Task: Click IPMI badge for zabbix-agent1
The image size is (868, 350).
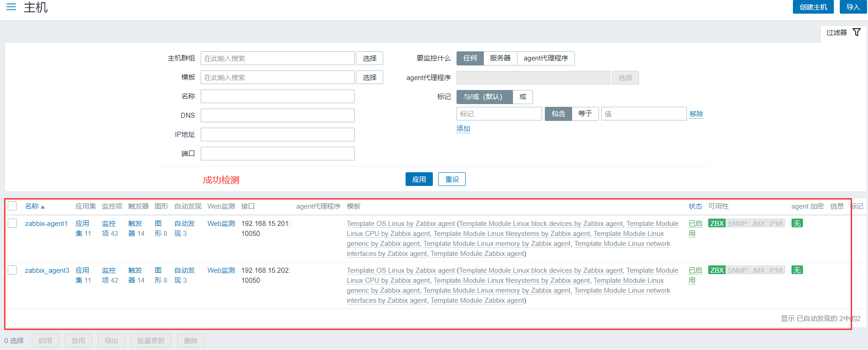Action: click(776, 224)
